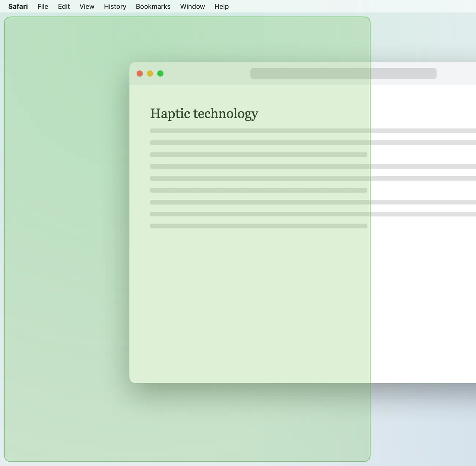
Task: Click the Haptic technology page heading
Action: pyautogui.click(x=204, y=114)
